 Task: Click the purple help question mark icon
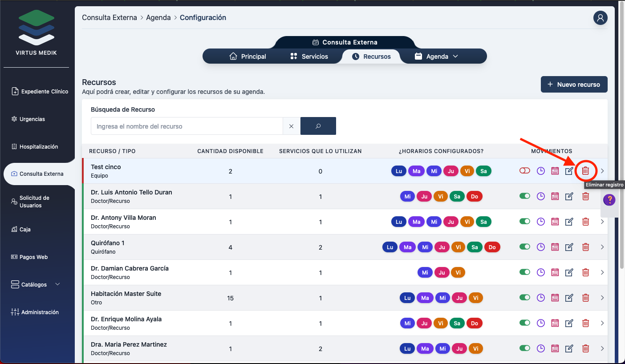click(609, 200)
